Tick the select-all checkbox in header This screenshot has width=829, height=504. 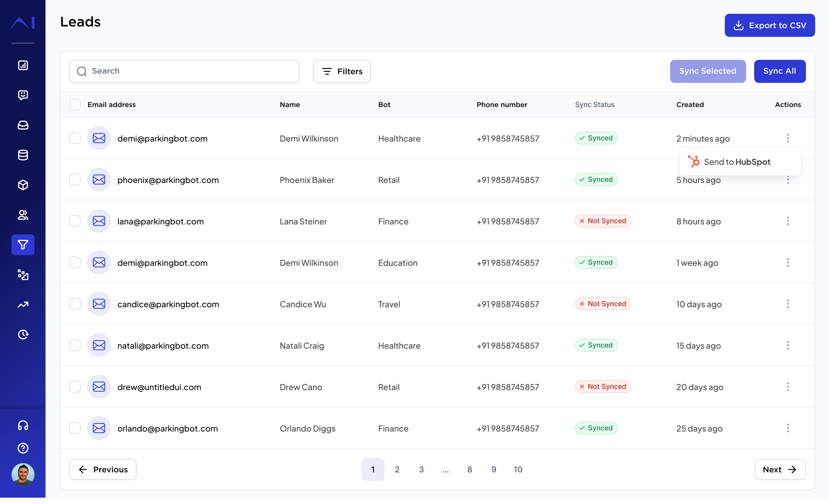(75, 104)
